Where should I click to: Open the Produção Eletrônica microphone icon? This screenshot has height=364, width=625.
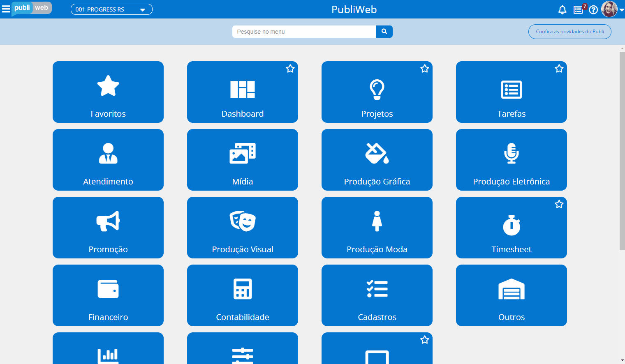point(512,153)
